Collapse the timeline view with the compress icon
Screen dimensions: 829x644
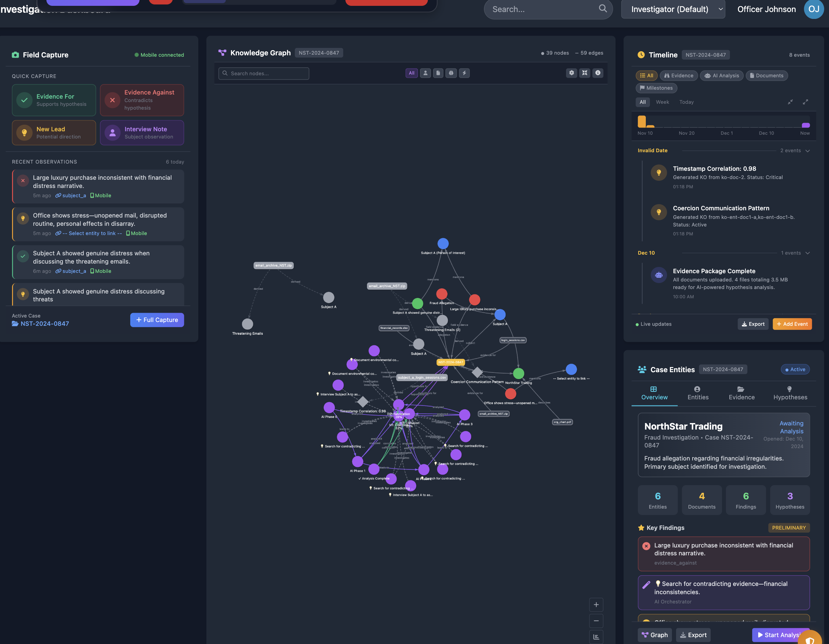(790, 102)
